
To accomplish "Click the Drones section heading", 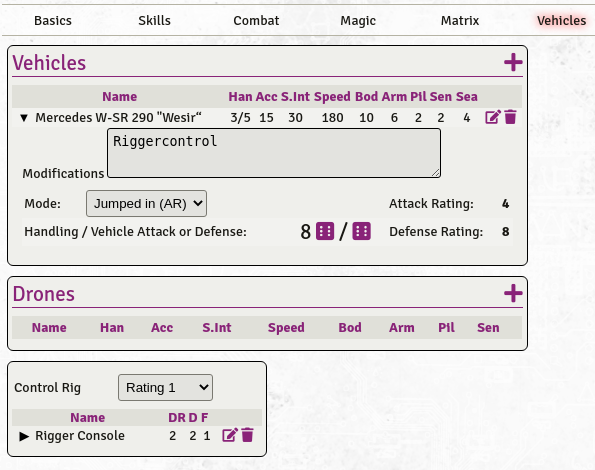I will click(x=44, y=294).
